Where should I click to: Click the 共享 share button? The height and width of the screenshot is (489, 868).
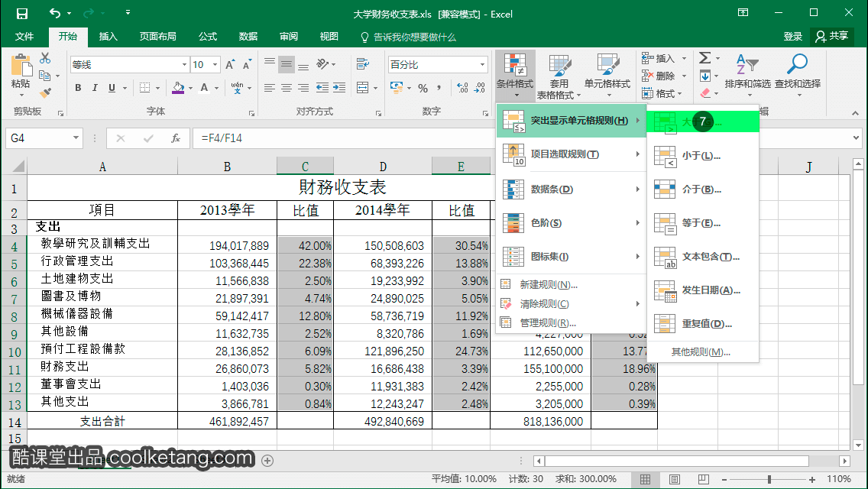click(832, 37)
